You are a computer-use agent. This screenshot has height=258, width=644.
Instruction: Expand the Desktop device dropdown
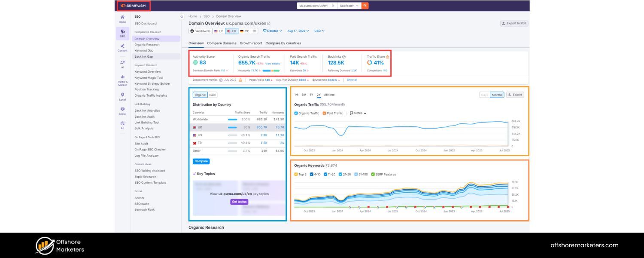[x=273, y=31]
